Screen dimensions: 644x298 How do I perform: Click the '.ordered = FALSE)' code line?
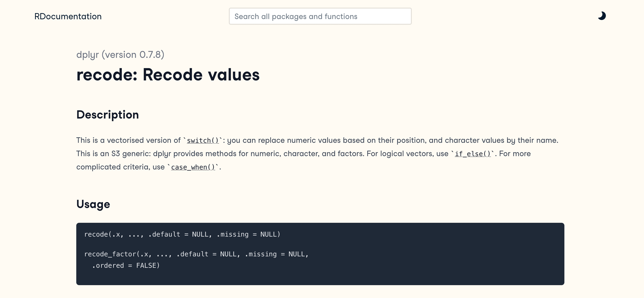pos(126,266)
